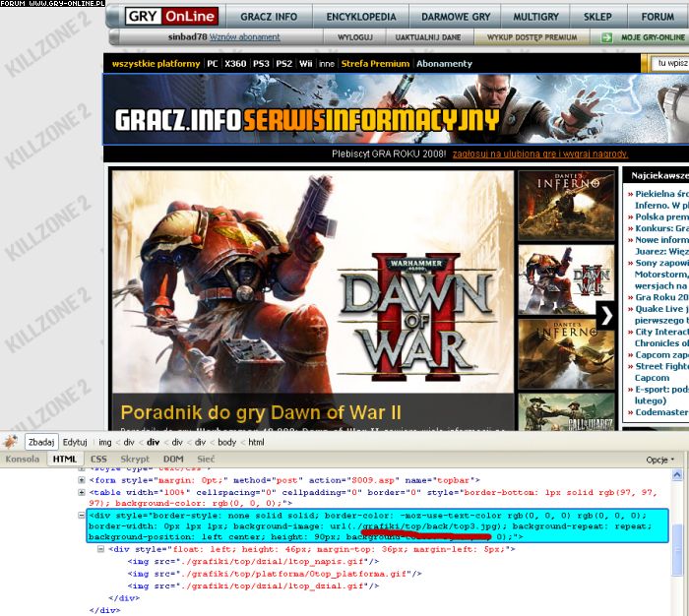Click the Firebug bug icon
Screen dimensions: 689x616
11,442
